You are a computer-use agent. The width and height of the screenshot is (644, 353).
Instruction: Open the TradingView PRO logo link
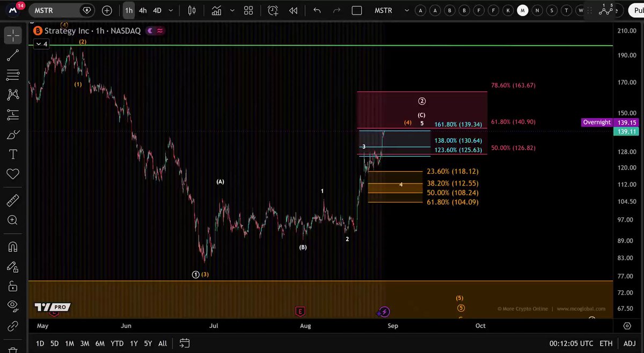tap(52, 307)
